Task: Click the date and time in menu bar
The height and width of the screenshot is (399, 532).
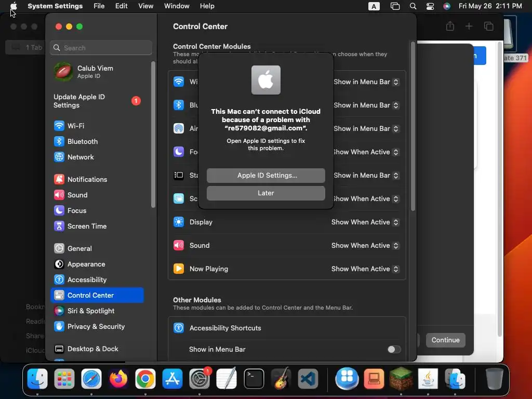Action: pyautogui.click(x=490, y=6)
